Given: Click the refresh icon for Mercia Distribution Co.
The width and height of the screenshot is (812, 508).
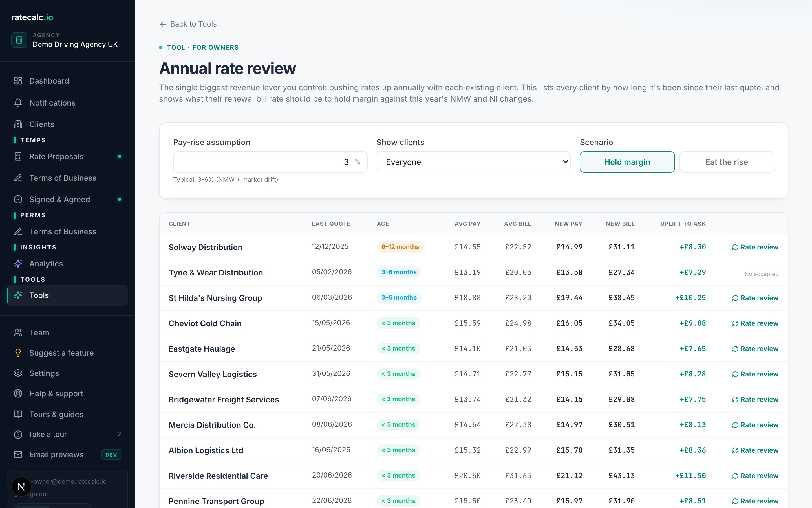Looking at the screenshot, I should click(x=735, y=425).
